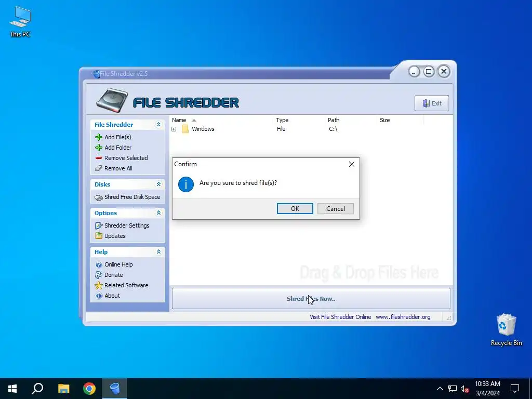Click the Updates icon
This screenshot has width=532, height=399.
pyautogui.click(x=99, y=236)
